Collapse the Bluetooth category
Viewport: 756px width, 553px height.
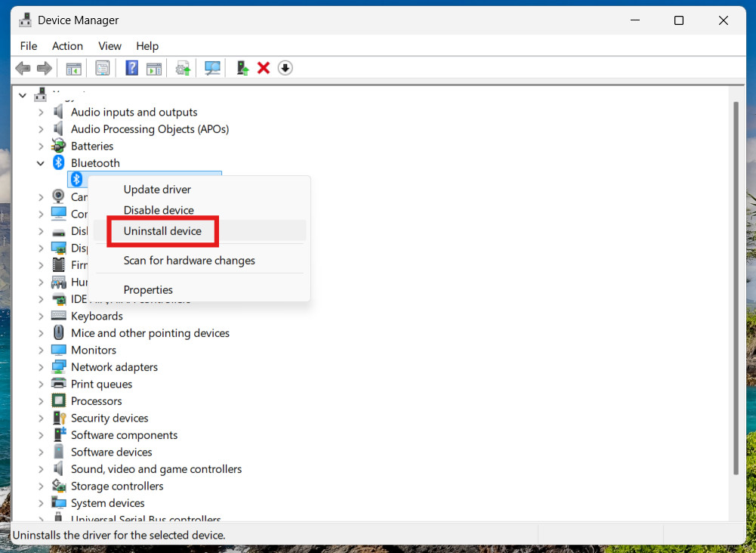tap(42, 162)
